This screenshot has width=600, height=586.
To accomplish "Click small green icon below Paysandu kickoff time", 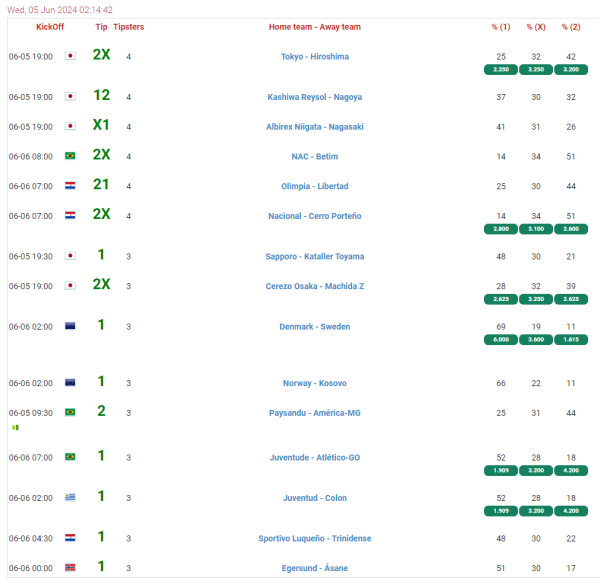I will (x=15, y=427).
